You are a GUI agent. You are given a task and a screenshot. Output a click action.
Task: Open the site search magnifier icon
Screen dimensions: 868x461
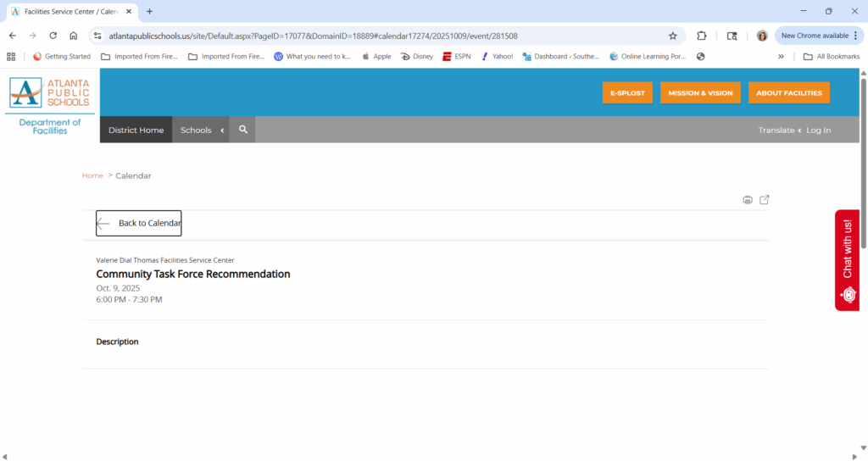click(x=242, y=130)
